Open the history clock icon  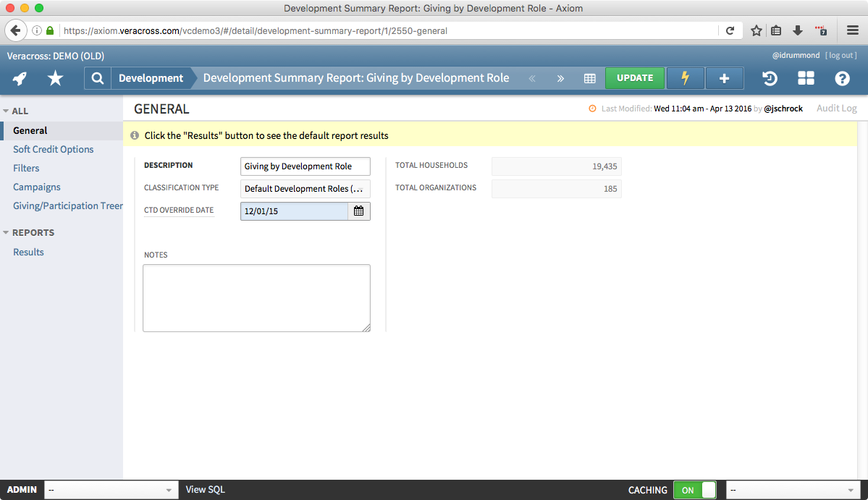coord(770,78)
